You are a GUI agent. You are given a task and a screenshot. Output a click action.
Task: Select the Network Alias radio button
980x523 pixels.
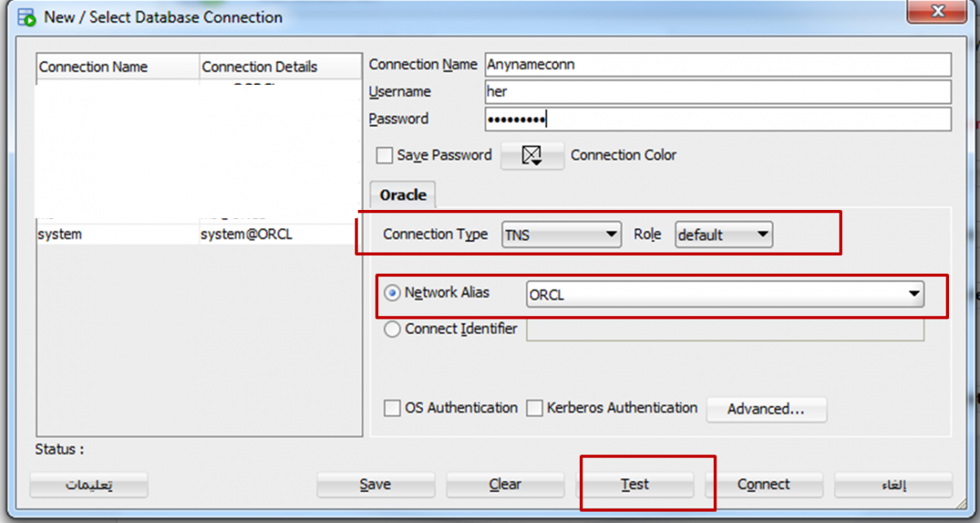[393, 293]
